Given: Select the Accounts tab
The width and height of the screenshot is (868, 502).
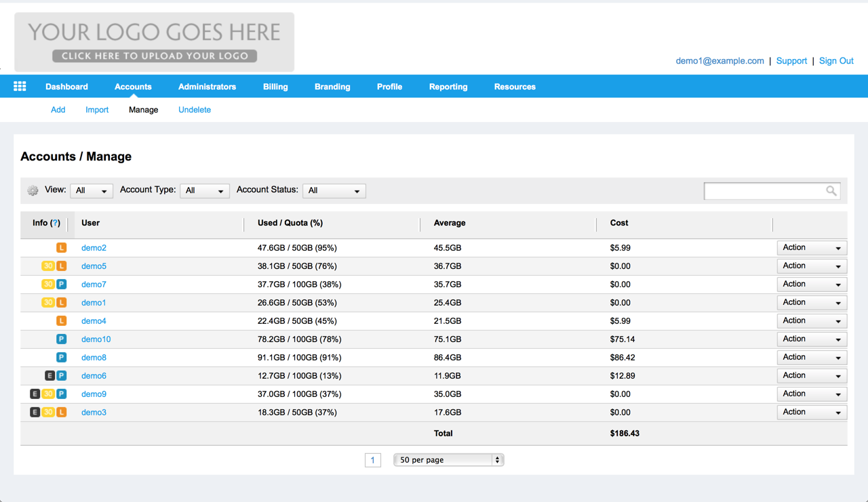Looking at the screenshot, I should 133,87.
